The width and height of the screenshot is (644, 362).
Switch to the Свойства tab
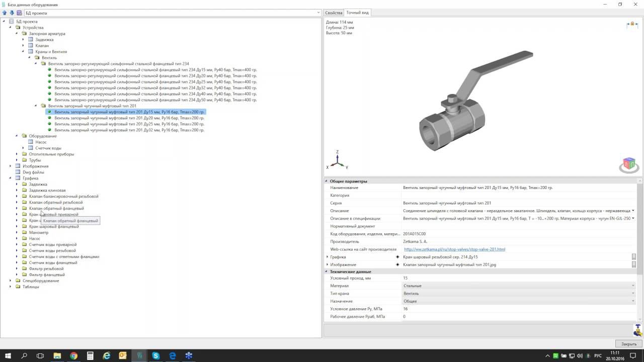[x=334, y=13]
